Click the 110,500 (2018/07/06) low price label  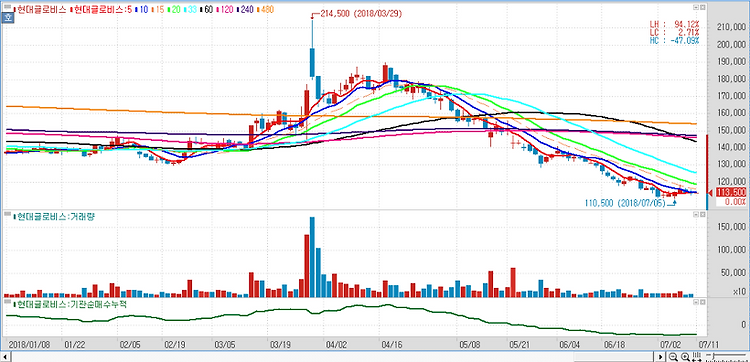626,203
